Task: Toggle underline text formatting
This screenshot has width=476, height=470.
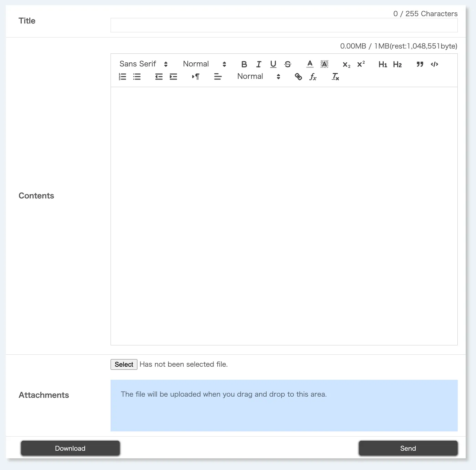Action: (x=273, y=64)
